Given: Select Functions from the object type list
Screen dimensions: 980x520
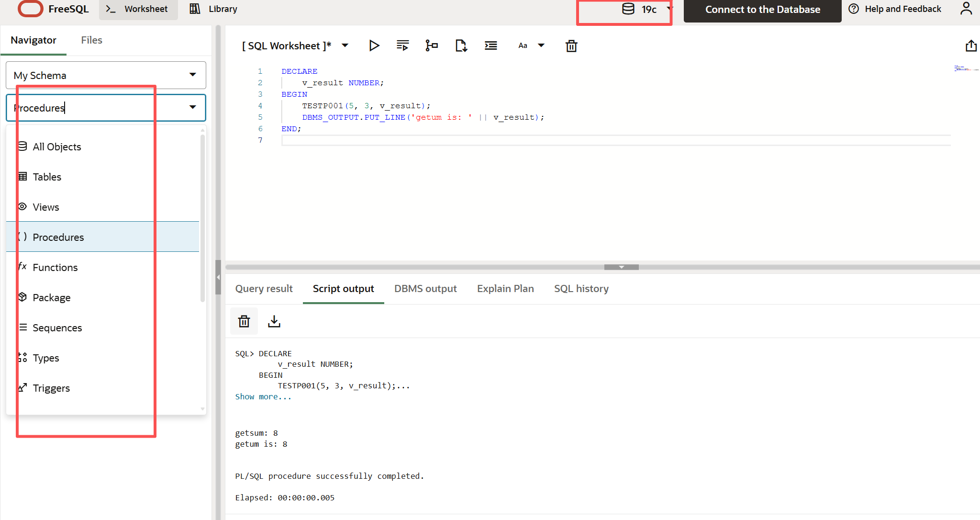Looking at the screenshot, I should [55, 267].
